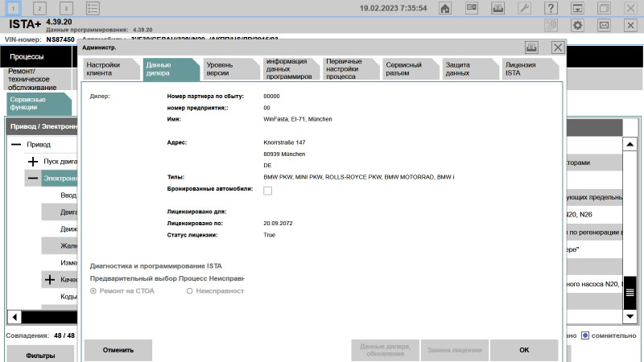Open the help question mark icon
Screen dimensions: 644x362
[x=551, y=8]
